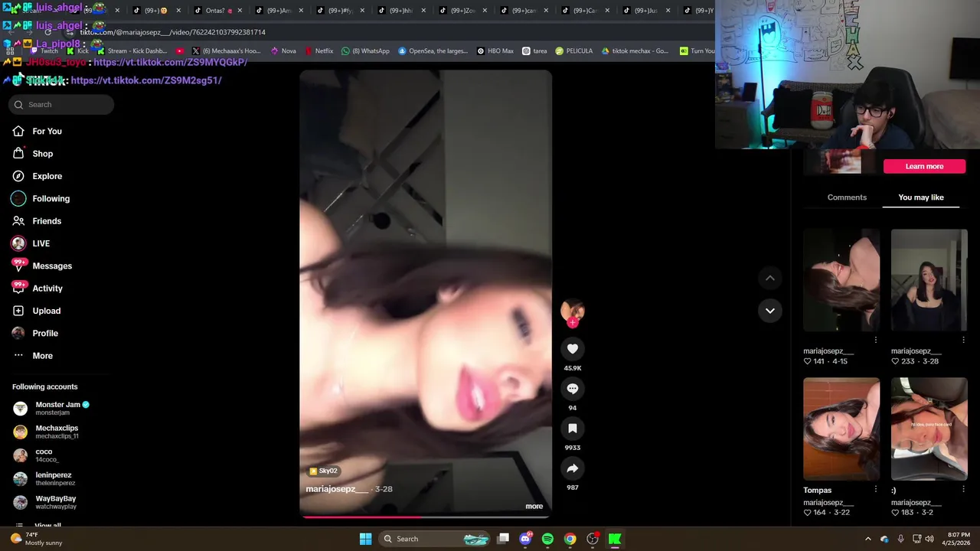Open tarea bookmark
Viewport: 980px width, 551px height.
click(x=534, y=51)
